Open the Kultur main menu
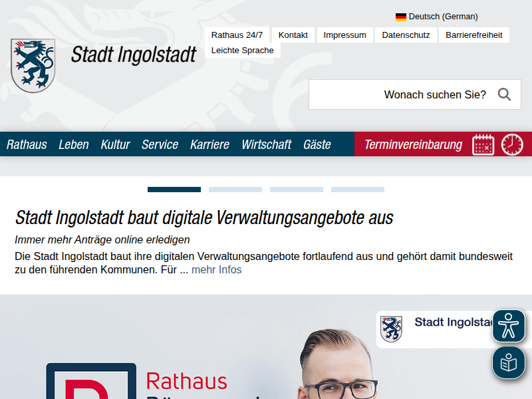 click(115, 144)
